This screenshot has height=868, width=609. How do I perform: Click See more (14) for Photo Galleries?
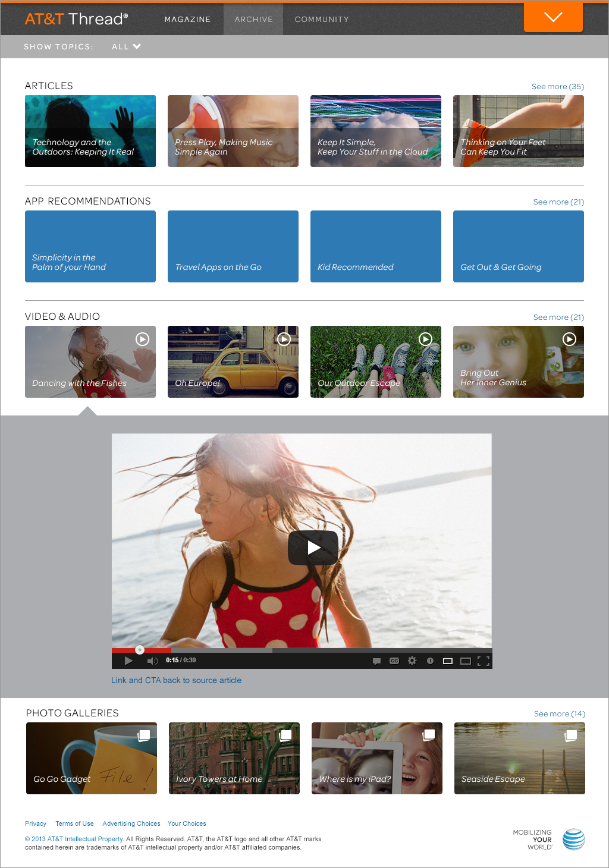click(560, 713)
